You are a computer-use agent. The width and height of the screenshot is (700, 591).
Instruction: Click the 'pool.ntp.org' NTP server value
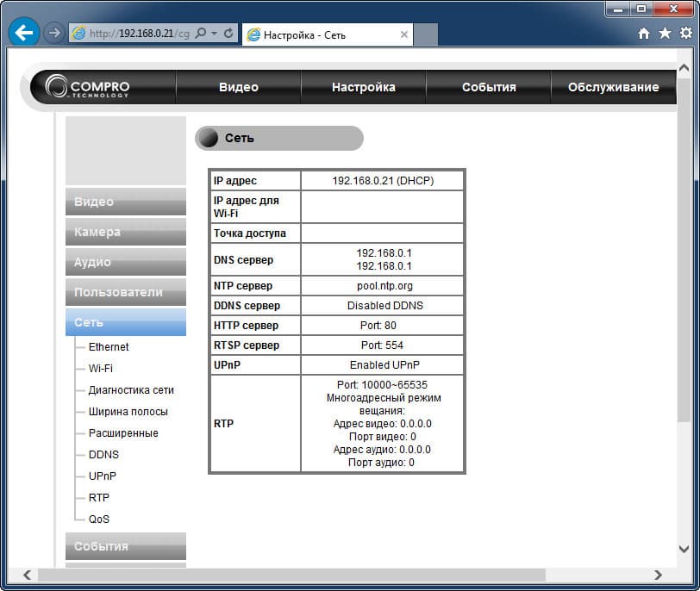tap(384, 286)
